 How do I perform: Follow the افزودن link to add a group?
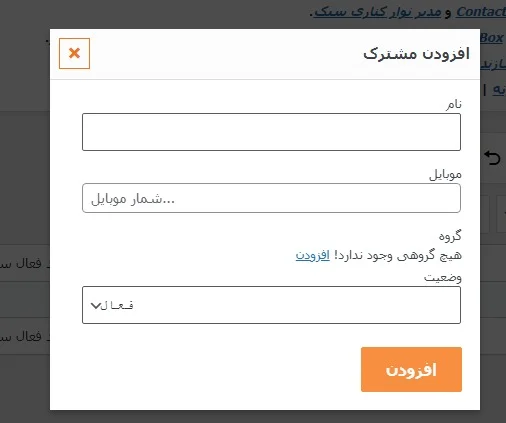coord(313,255)
